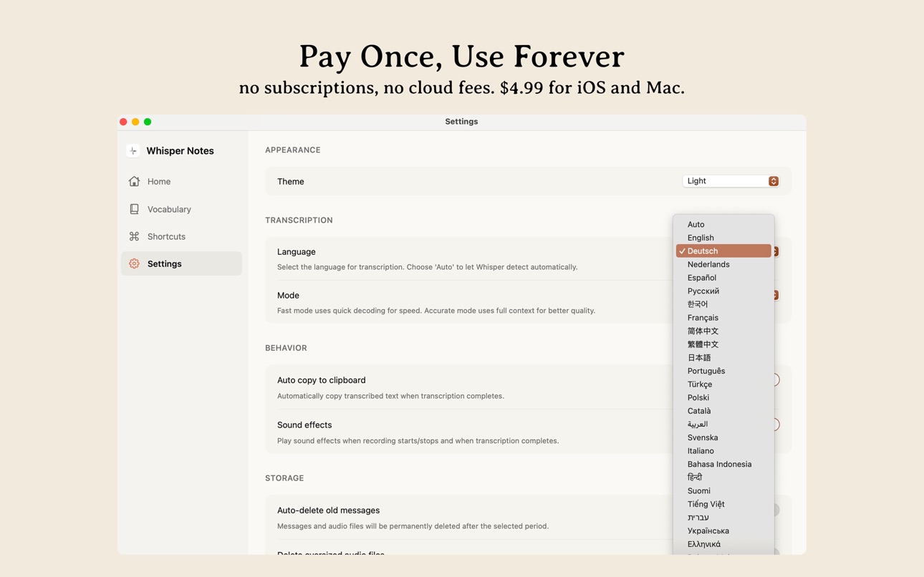The width and height of the screenshot is (924, 577).
Task: Choose العربية from the list
Action: click(x=723, y=424)
